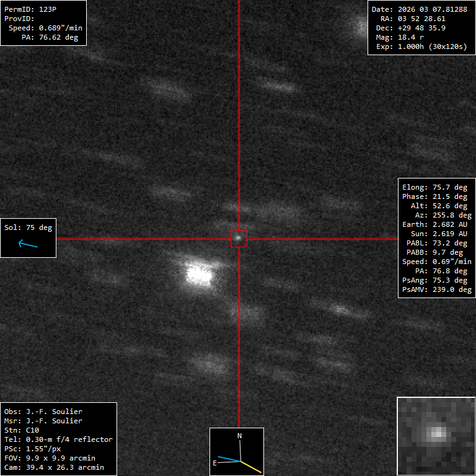The height and width of the screenshot is (476, 476).
Task: Click the N label on the compass
Action: [240, 436]
